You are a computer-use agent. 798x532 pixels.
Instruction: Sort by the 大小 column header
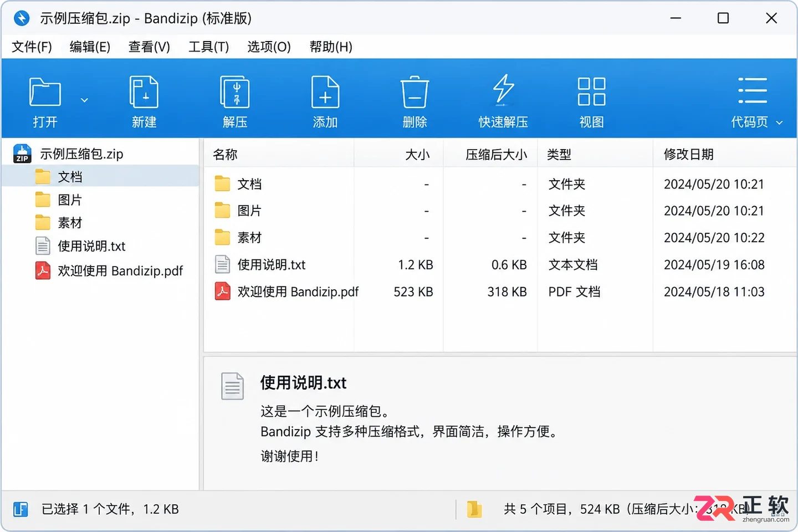pyautogui.click(x=398, y=154)
